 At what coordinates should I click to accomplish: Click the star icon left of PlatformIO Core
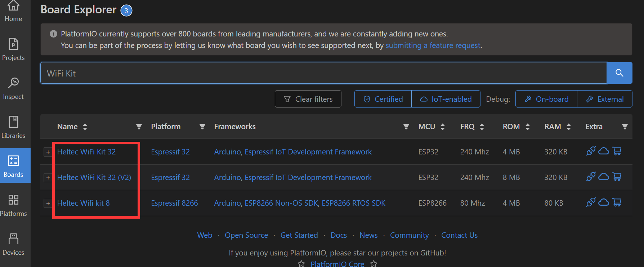[x=301, y=264]
